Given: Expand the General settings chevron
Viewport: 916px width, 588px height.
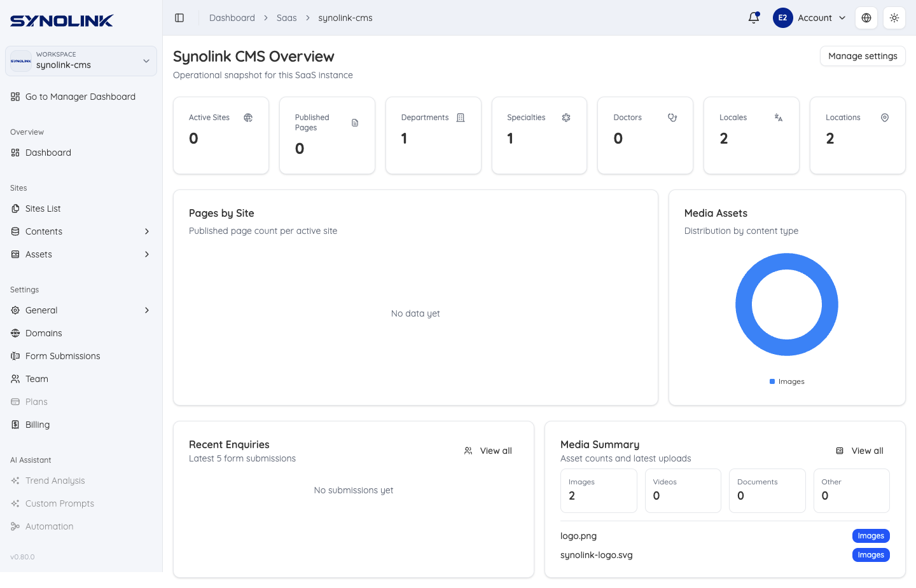Looking at the screenshot, I should 147,310.
